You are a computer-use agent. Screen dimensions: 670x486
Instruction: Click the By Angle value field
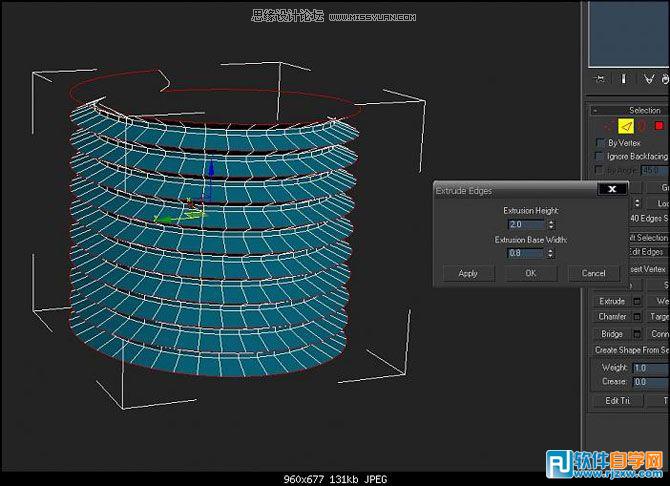point(654,170)
